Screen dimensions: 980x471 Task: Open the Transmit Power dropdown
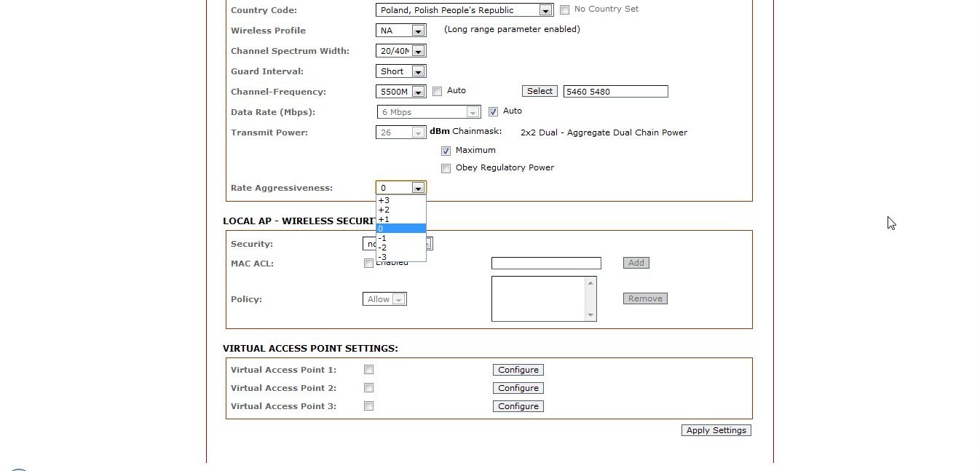pos(400,132)
